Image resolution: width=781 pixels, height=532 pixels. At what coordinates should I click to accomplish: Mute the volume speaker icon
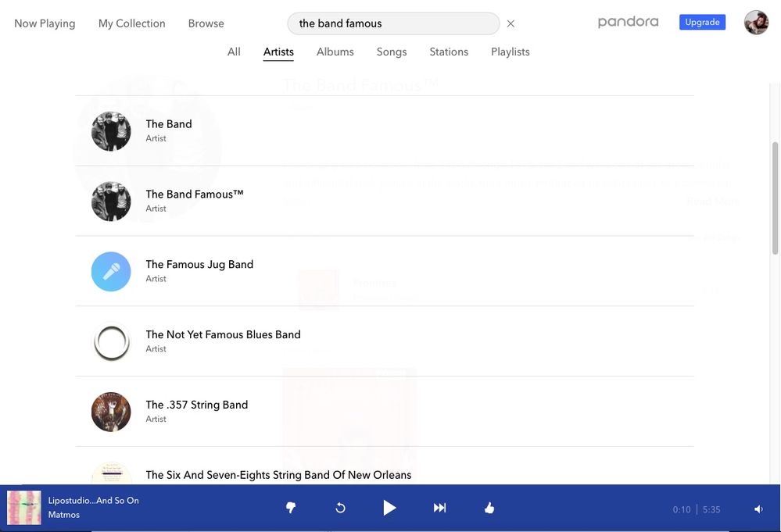[758, 509]
